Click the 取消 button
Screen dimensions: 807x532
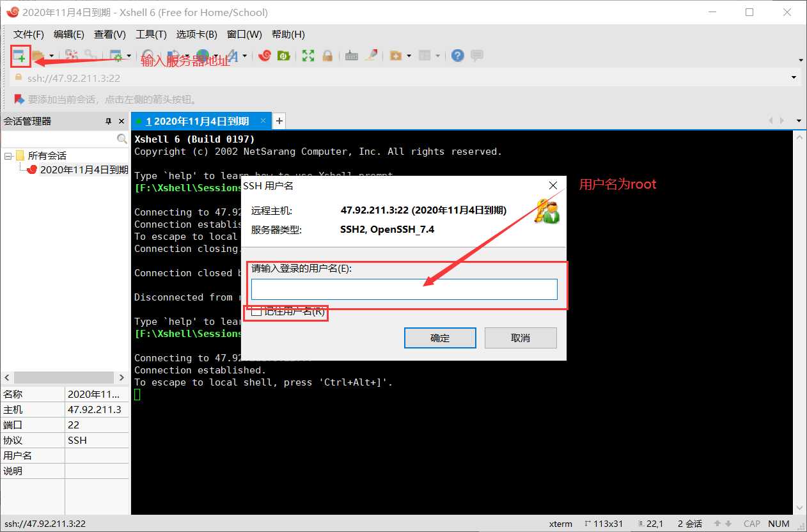click(x=521, y=338)
